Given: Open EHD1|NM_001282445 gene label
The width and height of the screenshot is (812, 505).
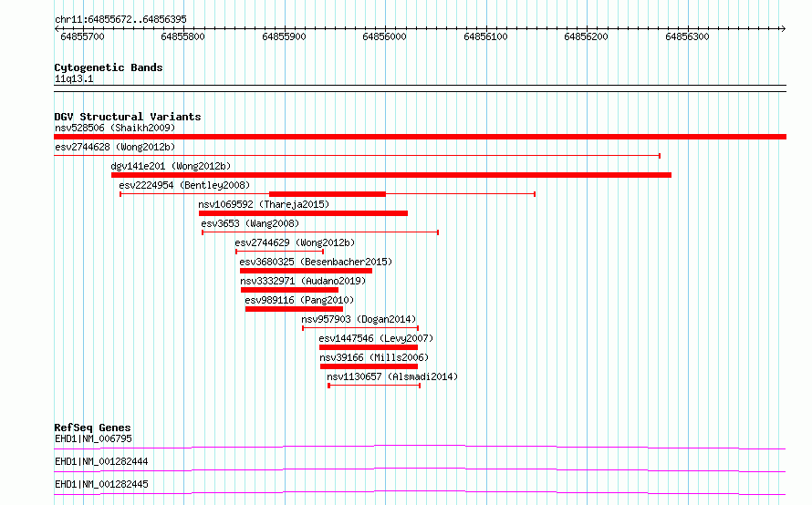Looking at the screenshot, I should pyautogui.click(x=101, y=484).
